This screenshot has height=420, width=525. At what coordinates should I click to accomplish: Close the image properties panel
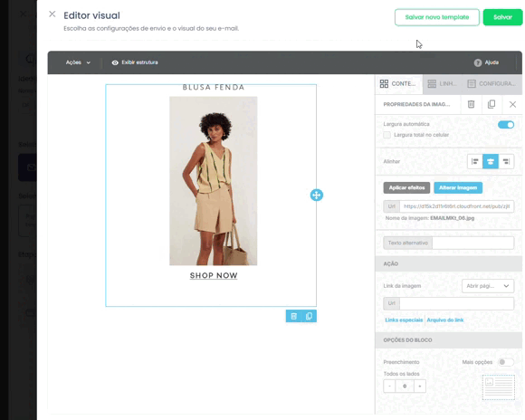[x=512, y=104]
